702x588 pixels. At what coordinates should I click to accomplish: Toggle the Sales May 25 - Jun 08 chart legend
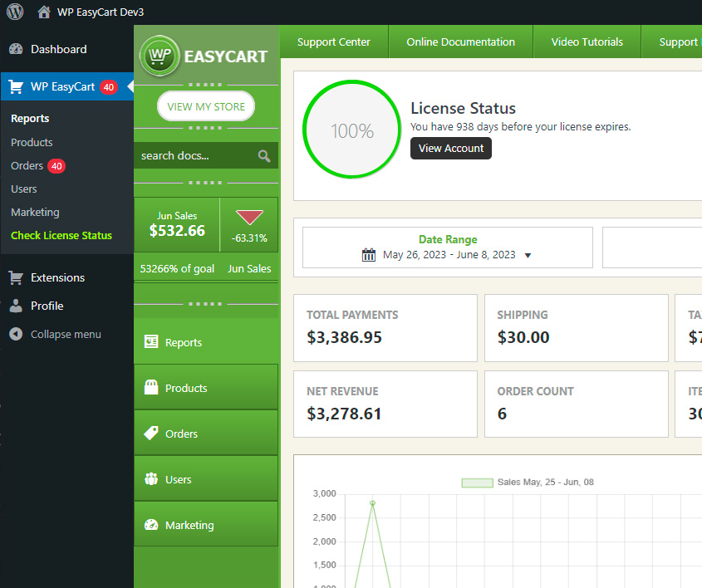pyautogui.click(x=527, y=483)
